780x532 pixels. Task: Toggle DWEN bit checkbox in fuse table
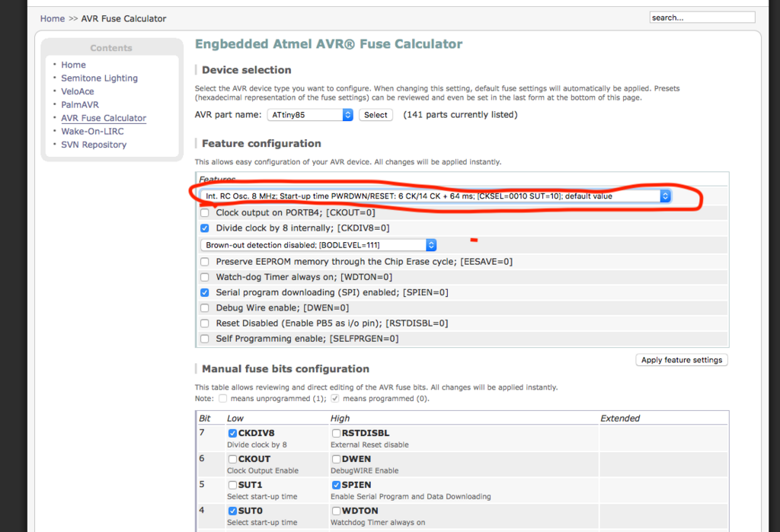[336, 459]
